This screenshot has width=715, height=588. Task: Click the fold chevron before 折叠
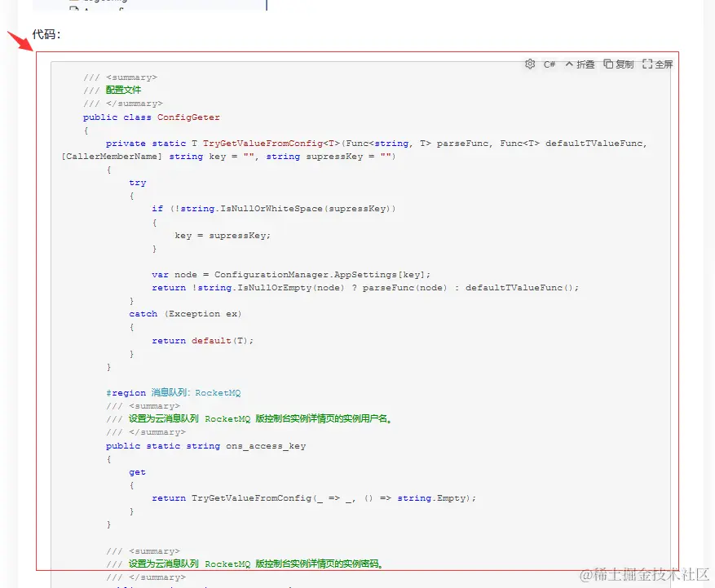(569, 64)
